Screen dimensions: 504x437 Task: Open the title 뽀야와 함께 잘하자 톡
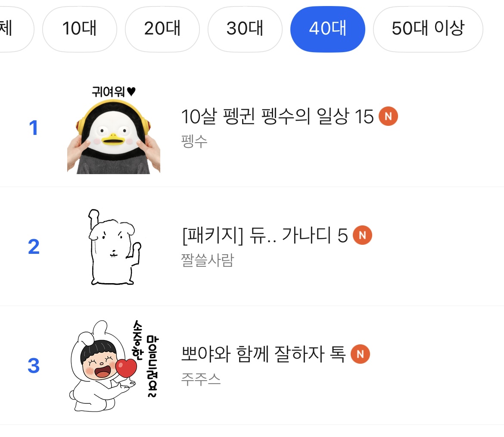click(263, 354)
